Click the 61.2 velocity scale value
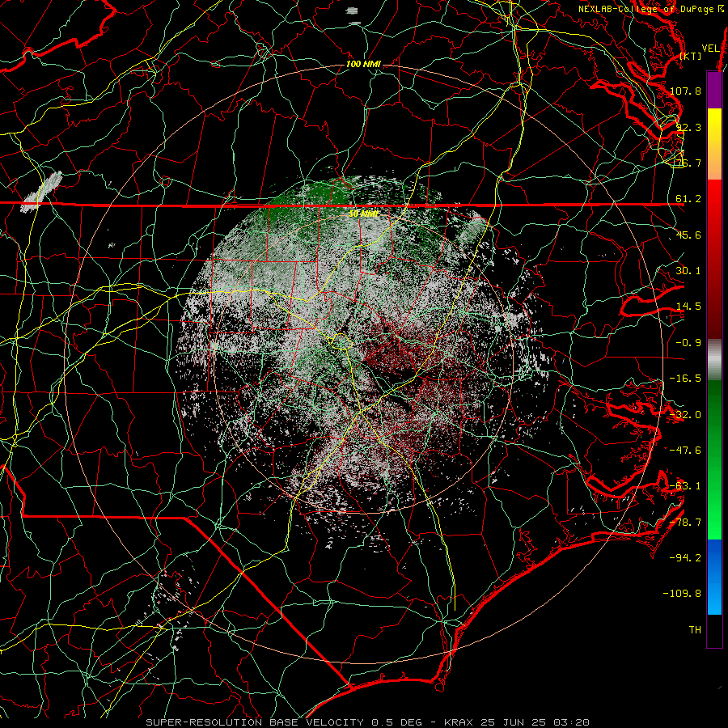Image resolution: width=728 pixels, height=728 pixels. [x=688, y=199]
